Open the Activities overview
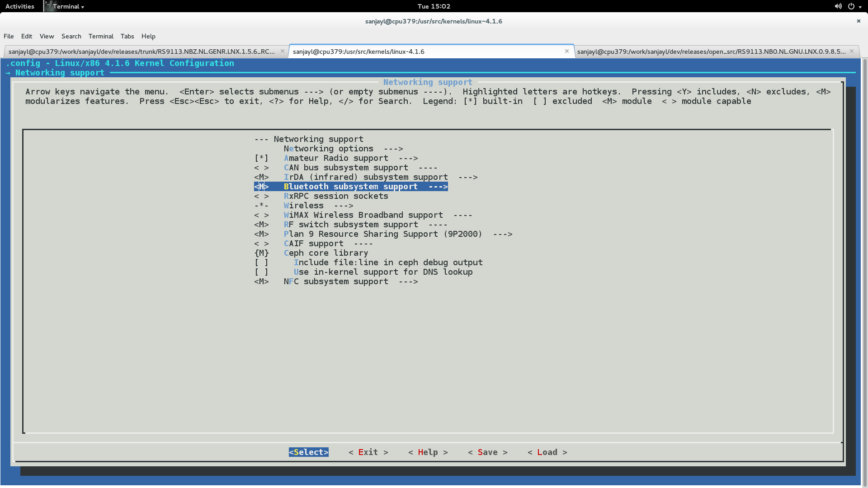The height and width of the screenshot is (488, 868). pyautogui.click(x=19, y=6)
